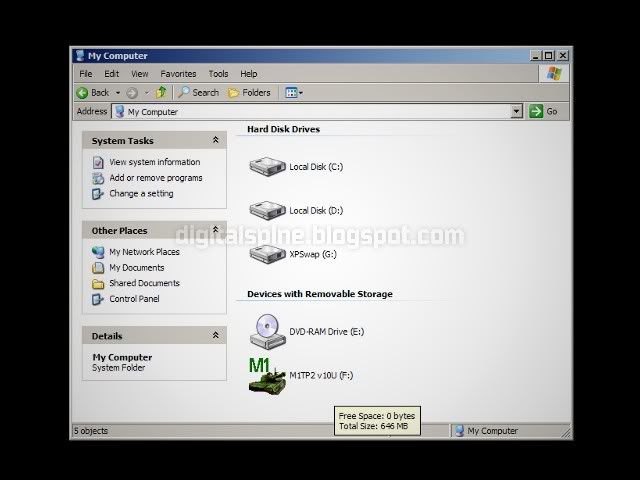Click the My Computer title bar icon
The width and height of the screenshot is (640, 480).
[x=80, y=56]
